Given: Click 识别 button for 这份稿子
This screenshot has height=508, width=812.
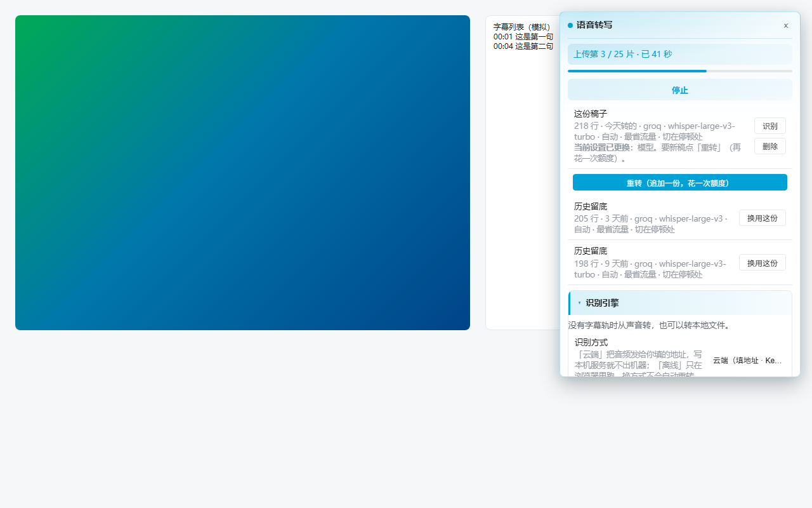Looking at the screenshot, I should pyautogui.click(x=770, y=126).
